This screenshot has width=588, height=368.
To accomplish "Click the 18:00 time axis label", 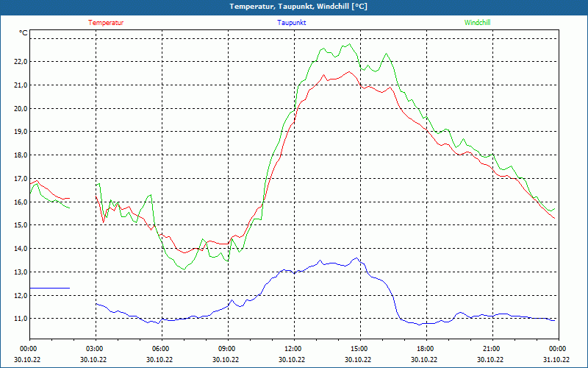I will coord(425,349).
